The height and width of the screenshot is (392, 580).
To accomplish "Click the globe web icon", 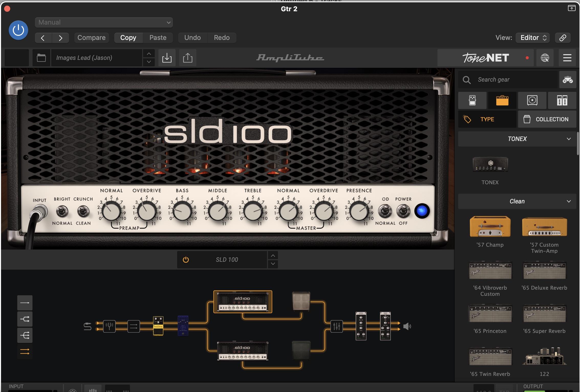I will 545,58.
